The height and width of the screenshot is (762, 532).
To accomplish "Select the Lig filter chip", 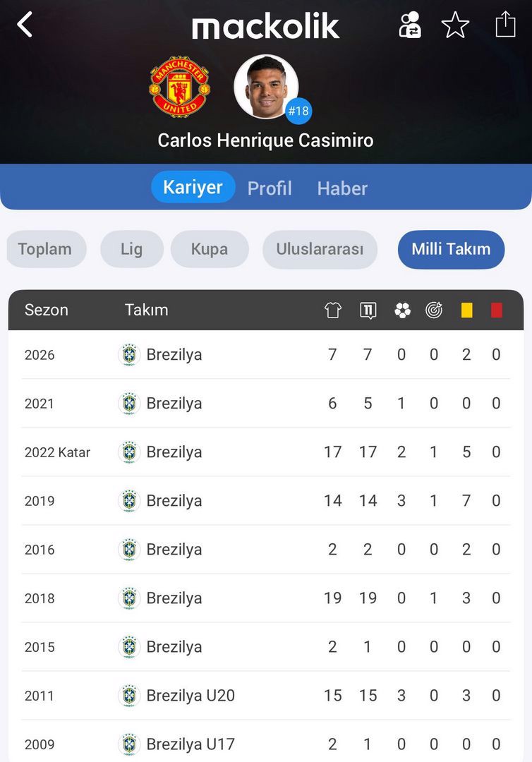I will click(131, 249).
